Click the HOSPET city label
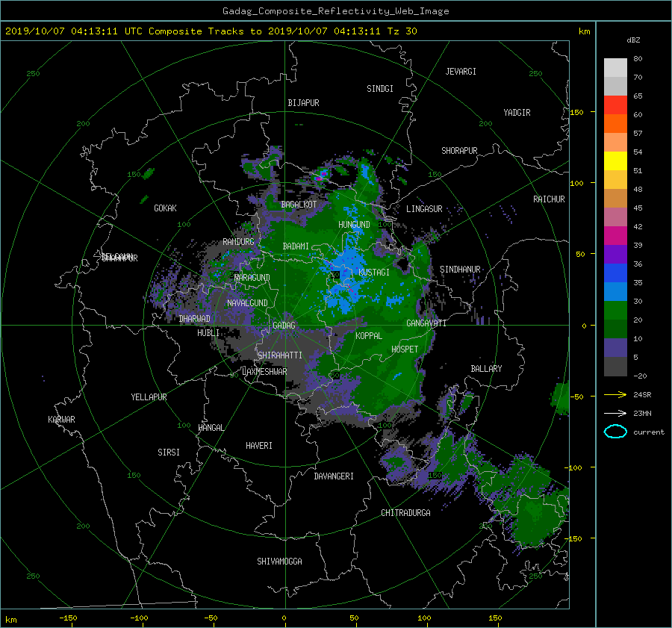Screen dimensions: 672x628 tap(405, 349)
